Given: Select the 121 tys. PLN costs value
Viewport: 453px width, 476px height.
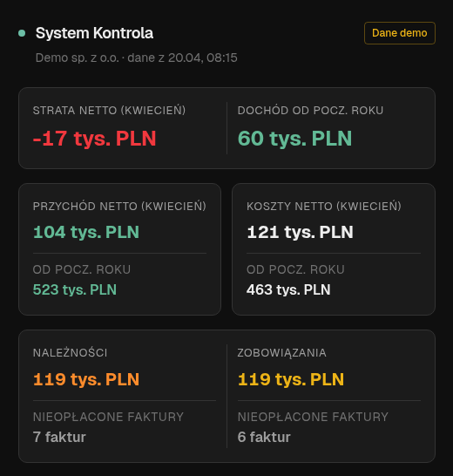Looking at the screenshot, I should point(300,232).
